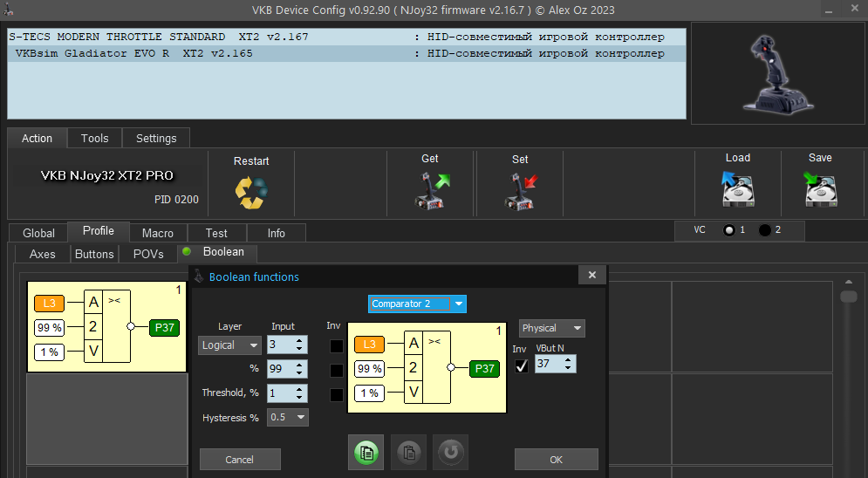Screen dimensions: 868x478
Task: Click the percent value 99 stepper arrows
Action: pyautogui.click(x=299, y=369)
